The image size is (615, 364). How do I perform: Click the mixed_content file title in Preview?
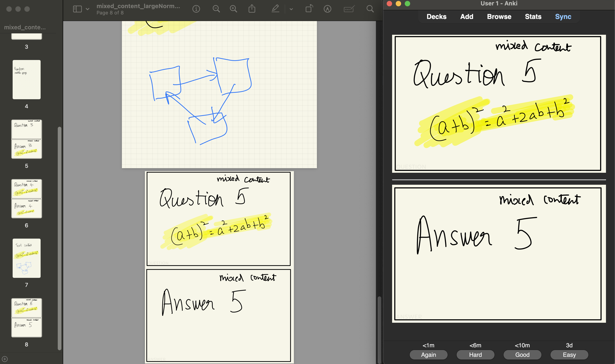point(138,6)
